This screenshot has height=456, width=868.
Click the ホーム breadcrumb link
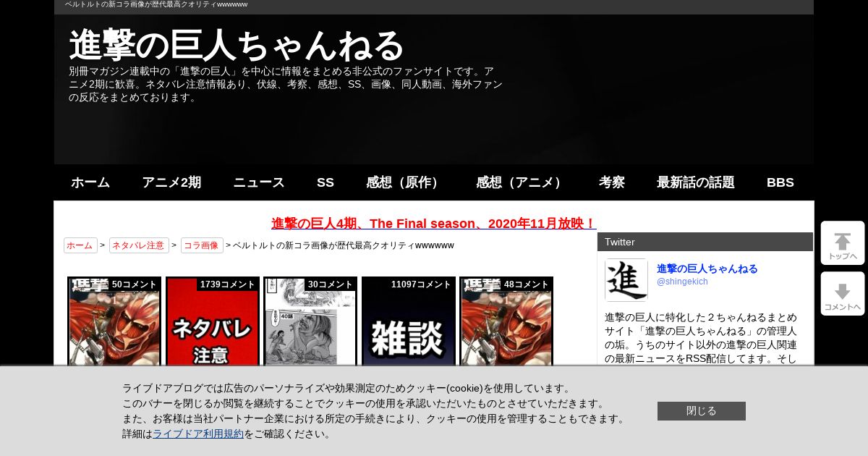point(80,245)
